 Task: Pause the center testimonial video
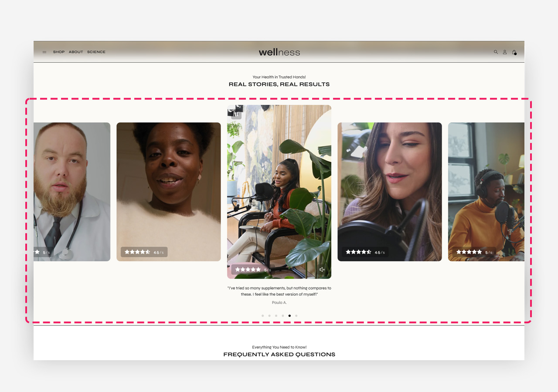(x=236, y=114)
